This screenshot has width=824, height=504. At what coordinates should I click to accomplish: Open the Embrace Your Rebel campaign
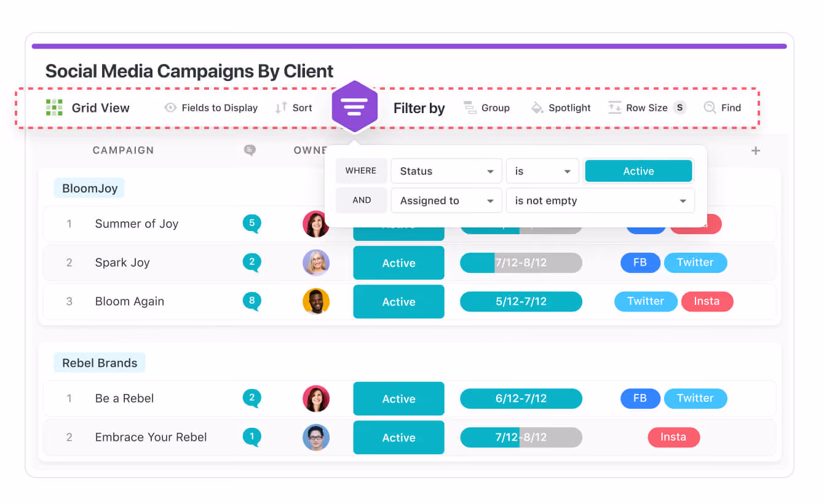coord(151,437)
